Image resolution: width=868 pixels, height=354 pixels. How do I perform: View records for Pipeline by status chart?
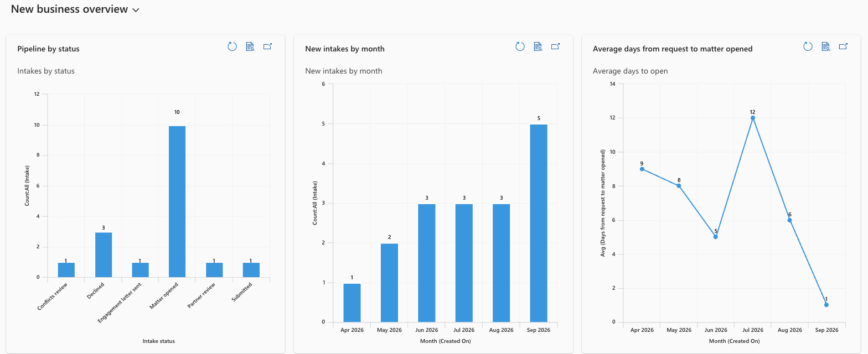250,47
